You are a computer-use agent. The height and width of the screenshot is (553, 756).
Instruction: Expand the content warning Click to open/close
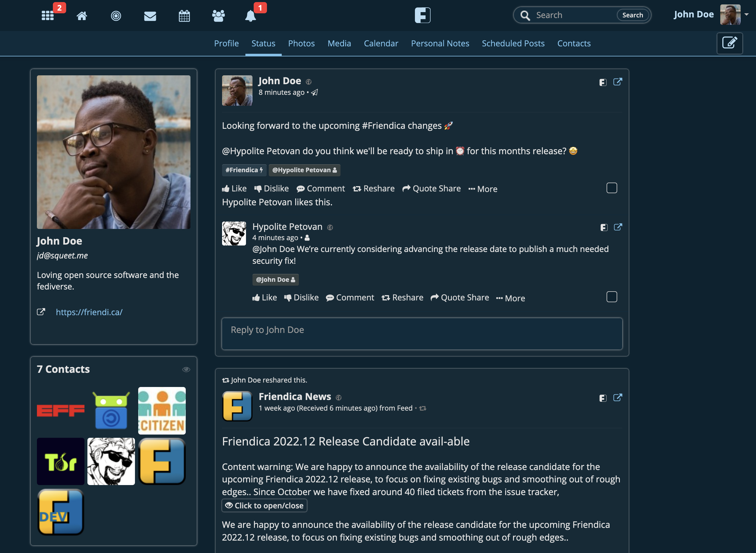(263, 505)
